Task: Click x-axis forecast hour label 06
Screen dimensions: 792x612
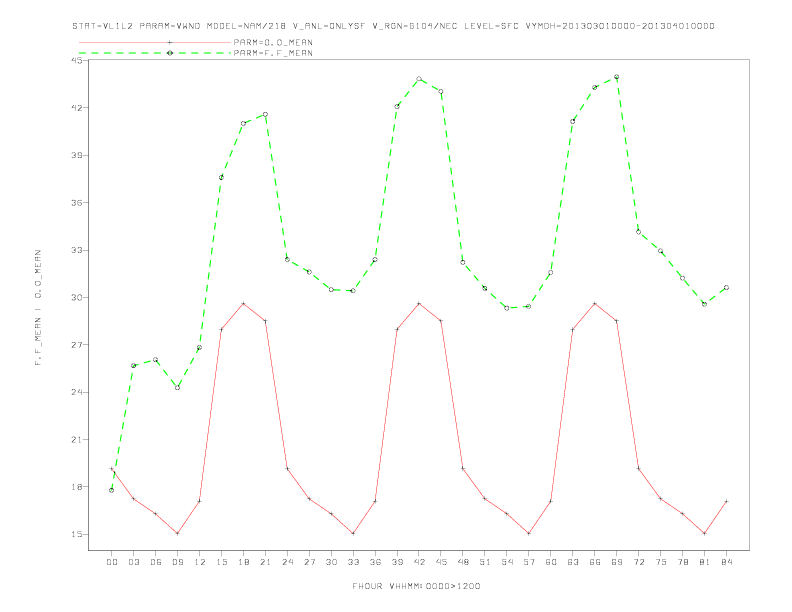Action: [156, 562]
